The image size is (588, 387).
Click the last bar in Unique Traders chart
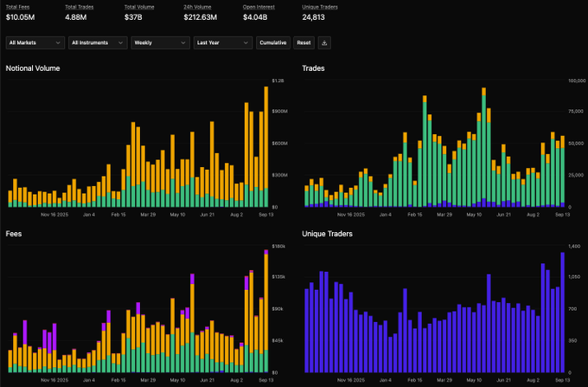(x=563, y=313)
